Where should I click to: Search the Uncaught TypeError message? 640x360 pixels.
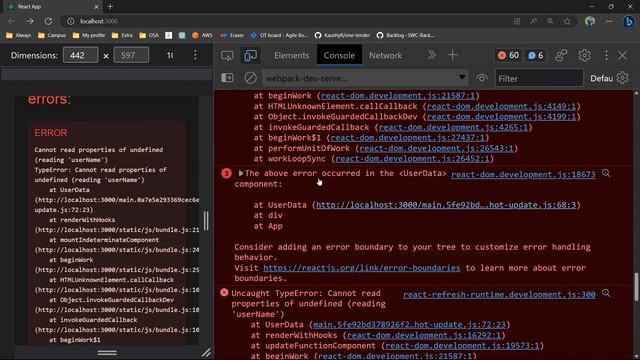pos(606,293)
